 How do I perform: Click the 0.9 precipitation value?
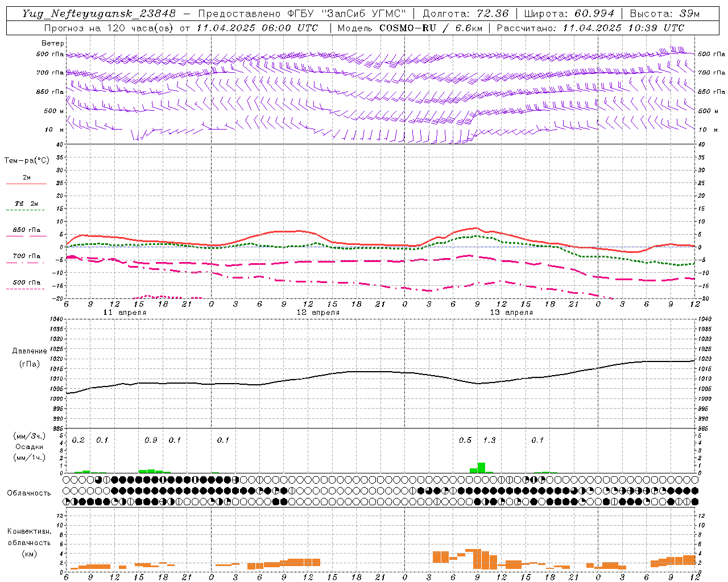pos(151,440)
